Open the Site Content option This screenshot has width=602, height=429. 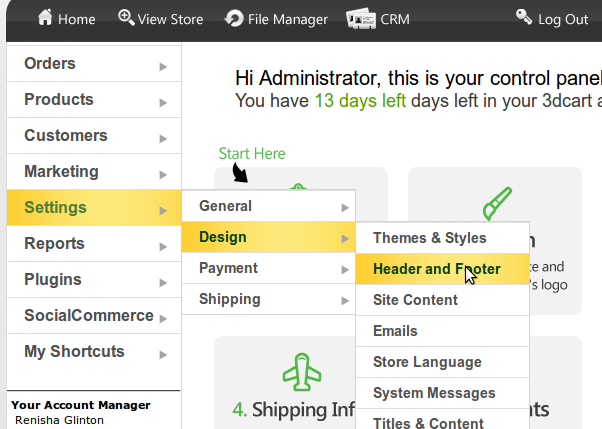pos(415,300)
